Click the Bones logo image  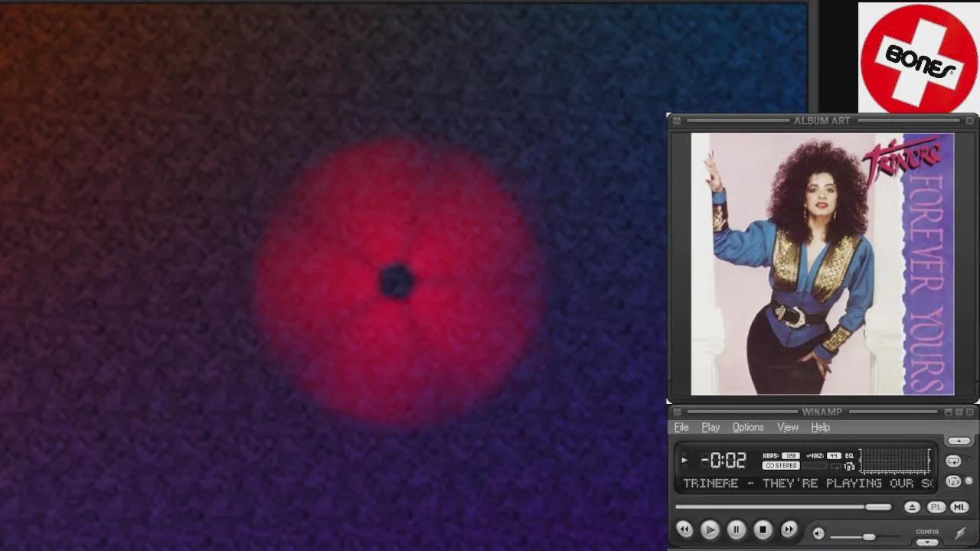pyautogui.click(x=919, y=57)
